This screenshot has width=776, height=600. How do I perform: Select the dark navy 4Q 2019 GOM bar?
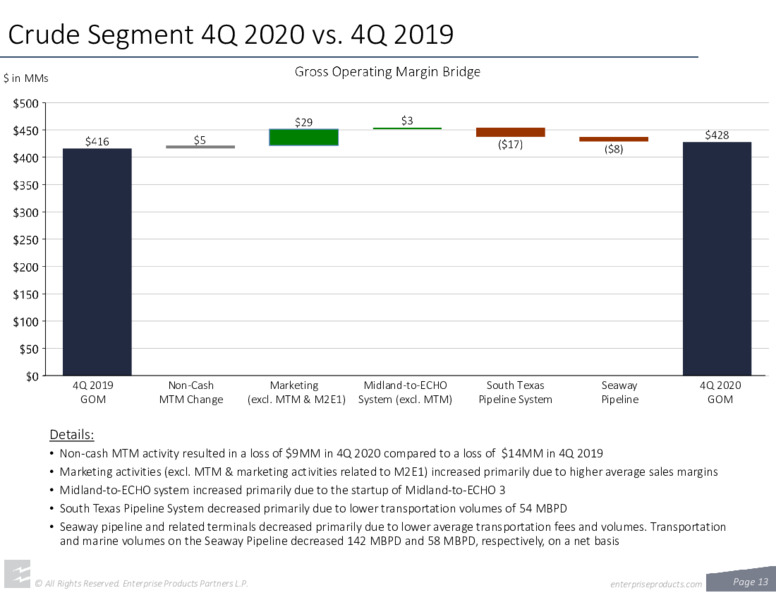pos(97,262)
